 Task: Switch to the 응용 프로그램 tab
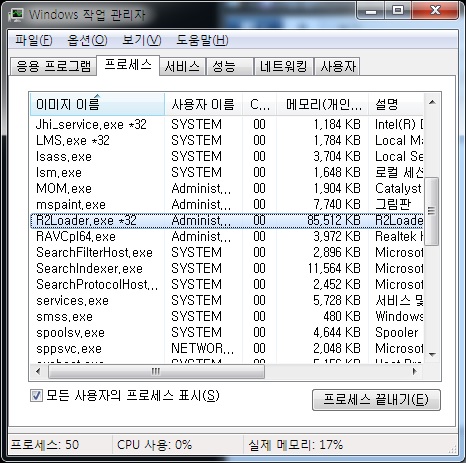pyautogui.click(x=53, y=66)
